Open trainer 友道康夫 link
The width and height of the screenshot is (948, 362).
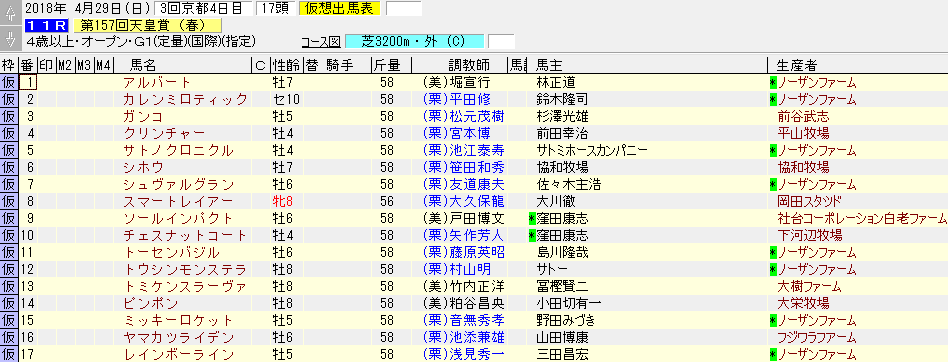pyautogui.click(x=474, y=184)
